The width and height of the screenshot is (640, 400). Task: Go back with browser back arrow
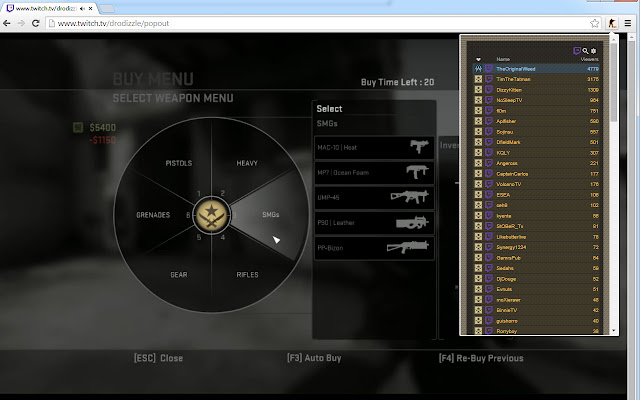(7, 23)
